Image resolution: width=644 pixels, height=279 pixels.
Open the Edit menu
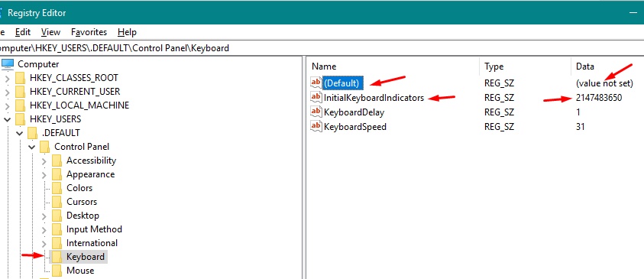(x=23, y=32)
